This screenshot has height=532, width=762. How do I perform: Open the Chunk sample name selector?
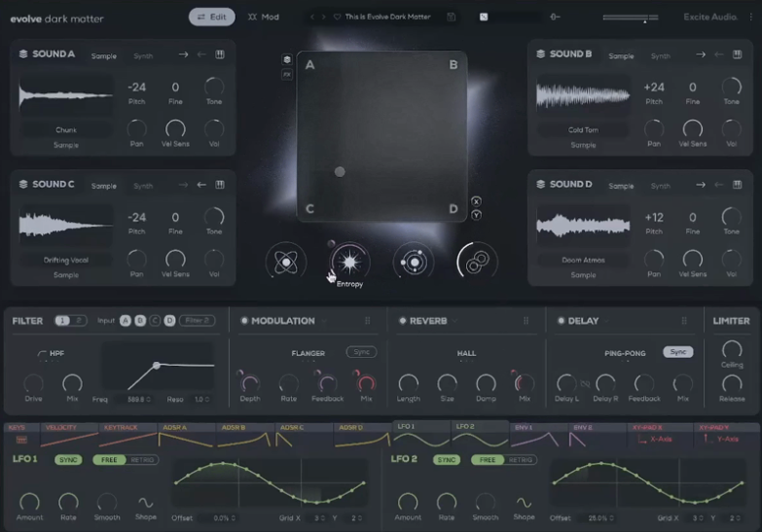tap(66, 130)
